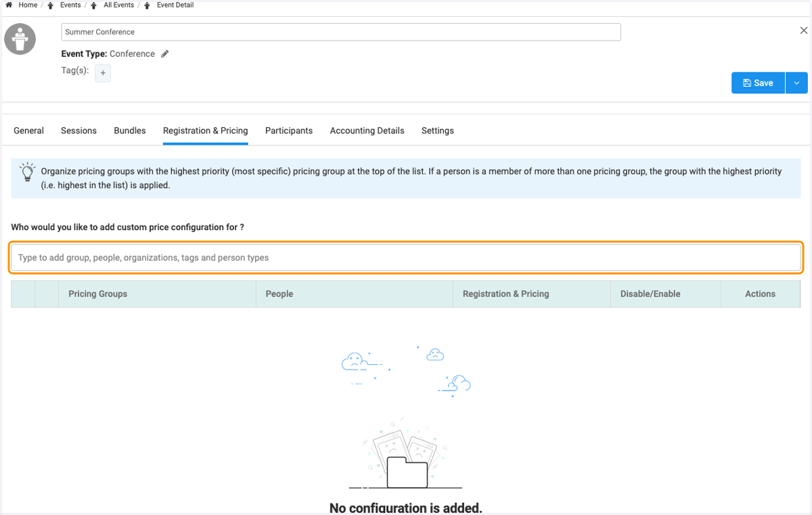Image resolution: width=812 pixels, height=515 pixels.
Task: Switch to the General tab
Action: point(29,131)
